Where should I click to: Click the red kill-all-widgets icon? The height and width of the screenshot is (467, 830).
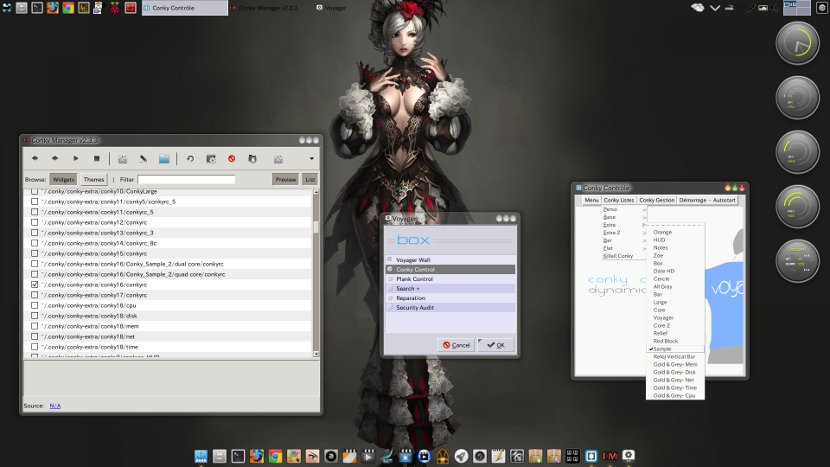click(231, 159)
